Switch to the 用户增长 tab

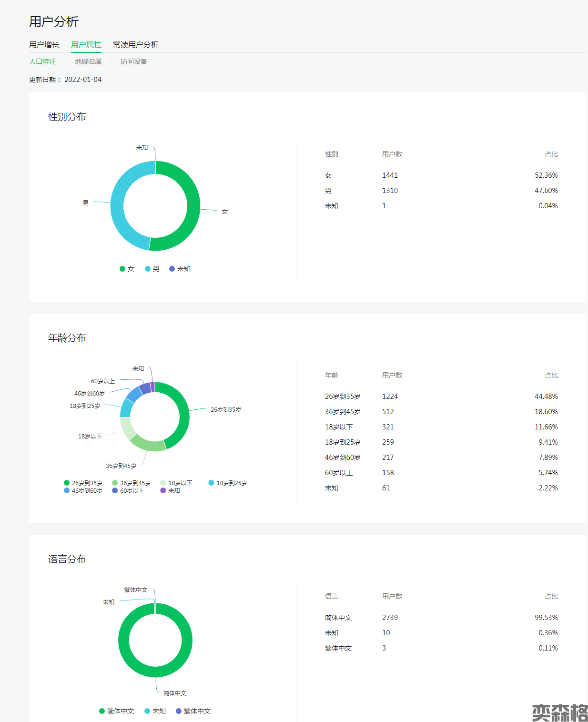coord(44,44)
